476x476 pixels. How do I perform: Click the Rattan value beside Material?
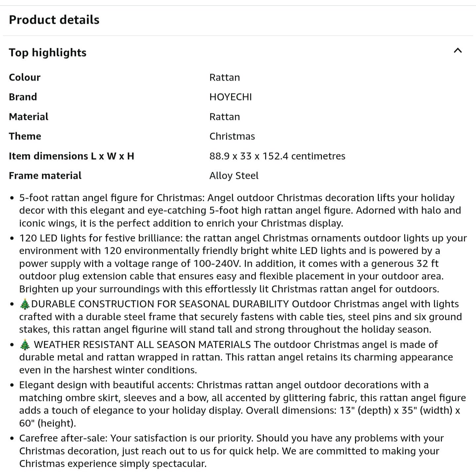coord(224,117)
